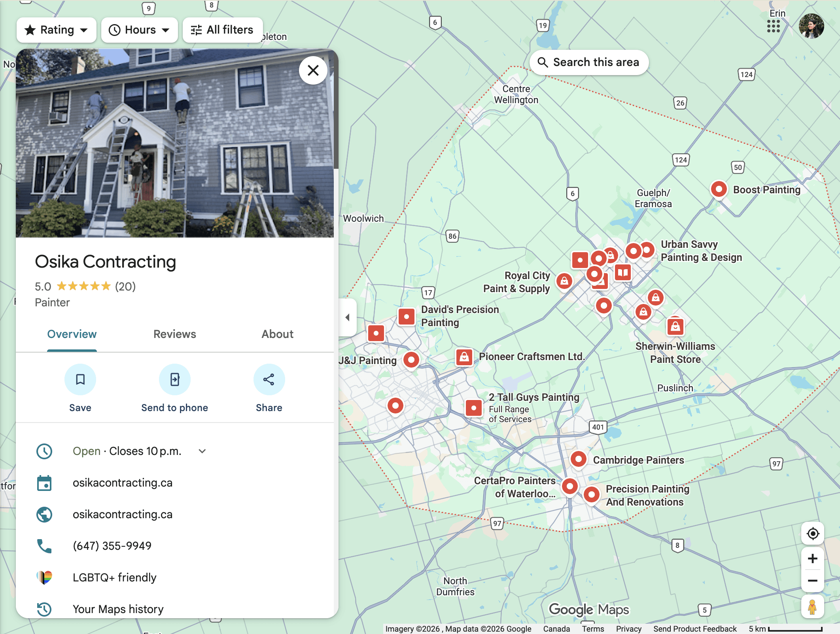This screenshot has width=840, height=634.
Task: Click the Street View pegman icon
Action: (x=813, y=607)
